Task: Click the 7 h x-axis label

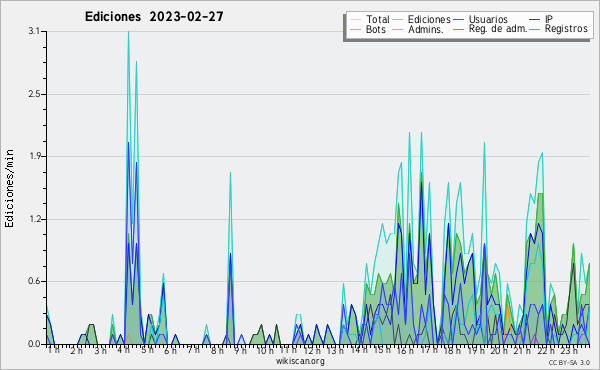Action: pos(194,350)
